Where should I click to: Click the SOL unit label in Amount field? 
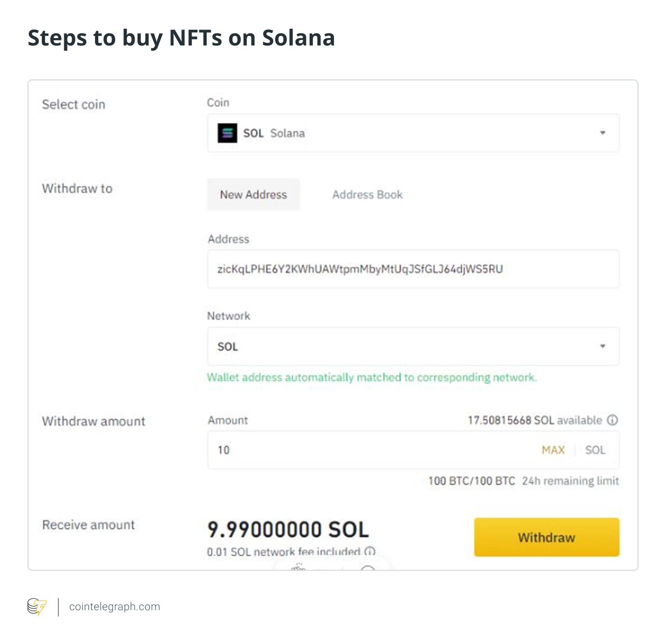[x=595, y=450]
